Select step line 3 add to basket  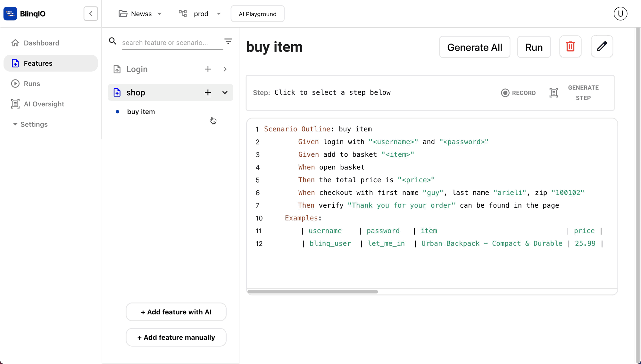point(356,155)
